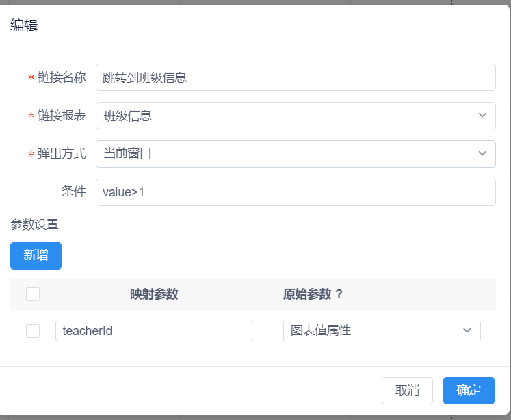Click the 链接名称 field label
The image size is (511, 420).
click(62, 77)
